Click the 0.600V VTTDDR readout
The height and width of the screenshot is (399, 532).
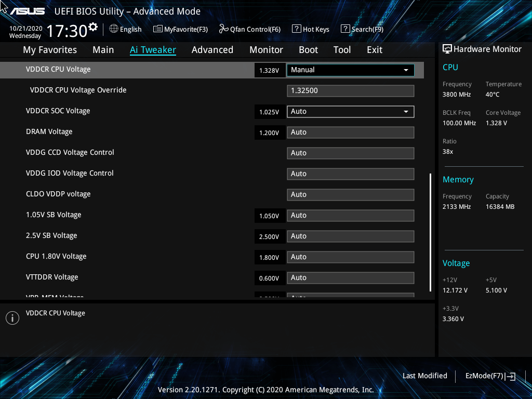[x=270, y=278]
